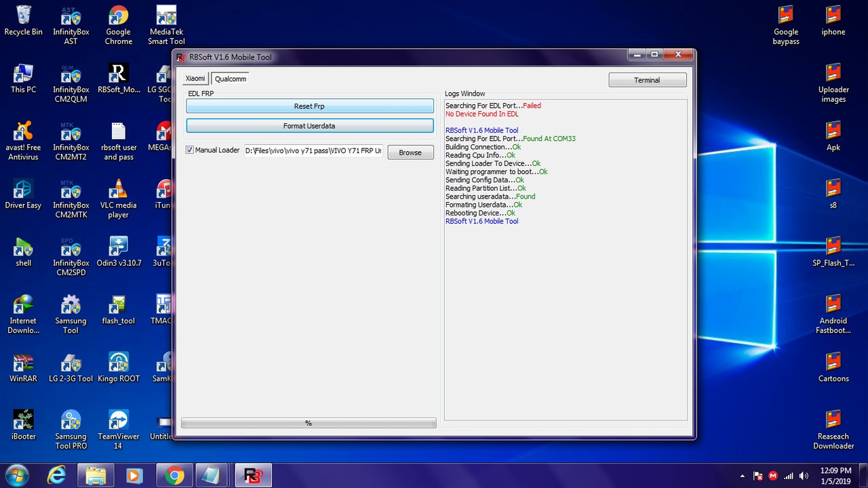
Task: Launch WinRAR desktop shortcut
Action: [23, 368]
